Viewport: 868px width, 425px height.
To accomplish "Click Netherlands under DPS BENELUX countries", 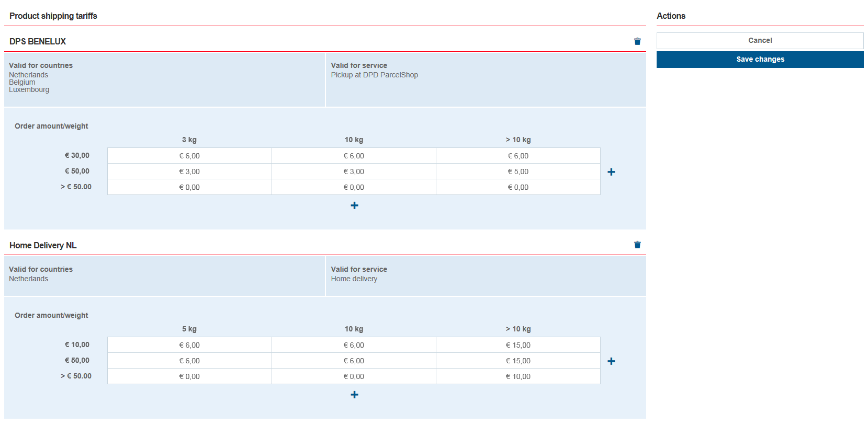I will tap(28, 75).
